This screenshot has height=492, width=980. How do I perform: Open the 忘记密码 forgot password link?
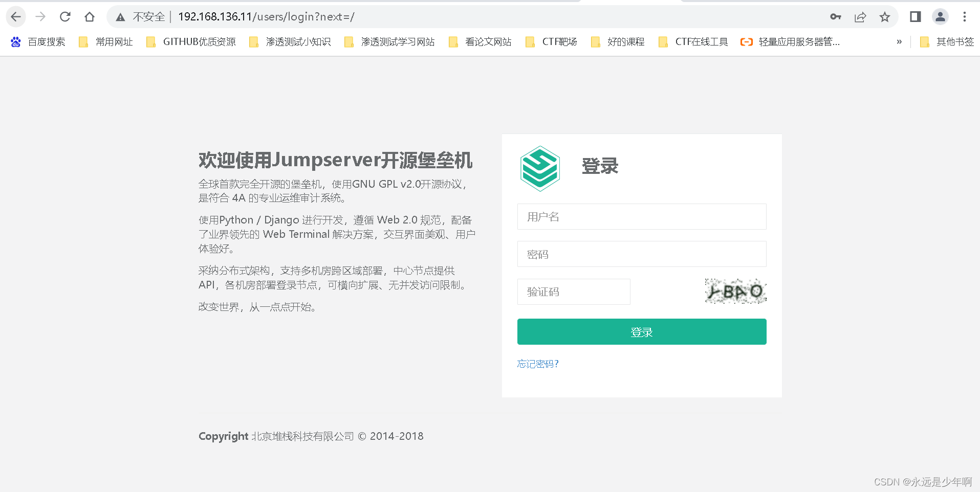pos(537,364)
